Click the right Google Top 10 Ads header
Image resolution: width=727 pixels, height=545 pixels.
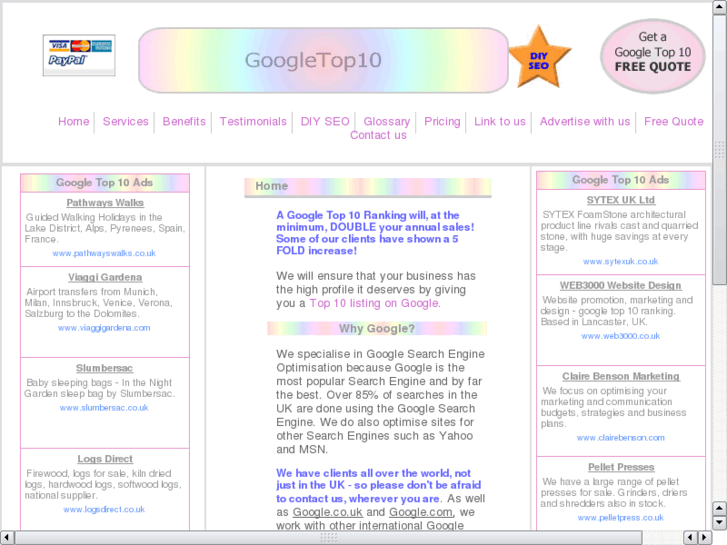point(620,180)
